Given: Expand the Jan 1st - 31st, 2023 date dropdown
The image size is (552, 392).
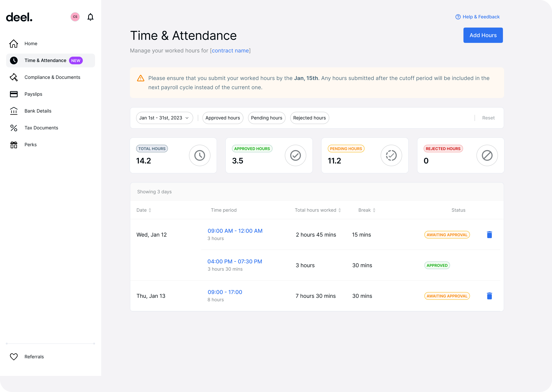Looking at the screenshot, I should pos(163,118).
